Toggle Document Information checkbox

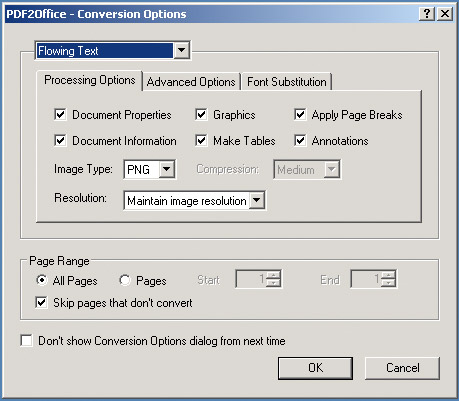tap(60, 140)
